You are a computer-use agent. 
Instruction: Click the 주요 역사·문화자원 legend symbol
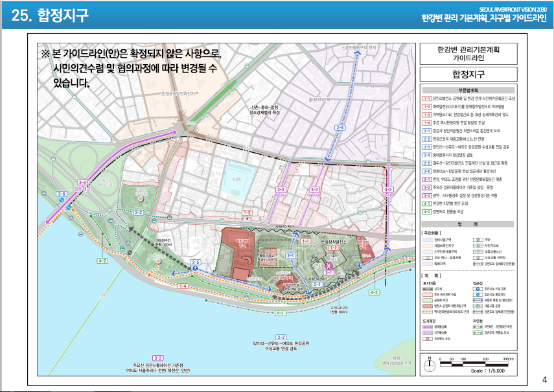(x=428, y=258)
